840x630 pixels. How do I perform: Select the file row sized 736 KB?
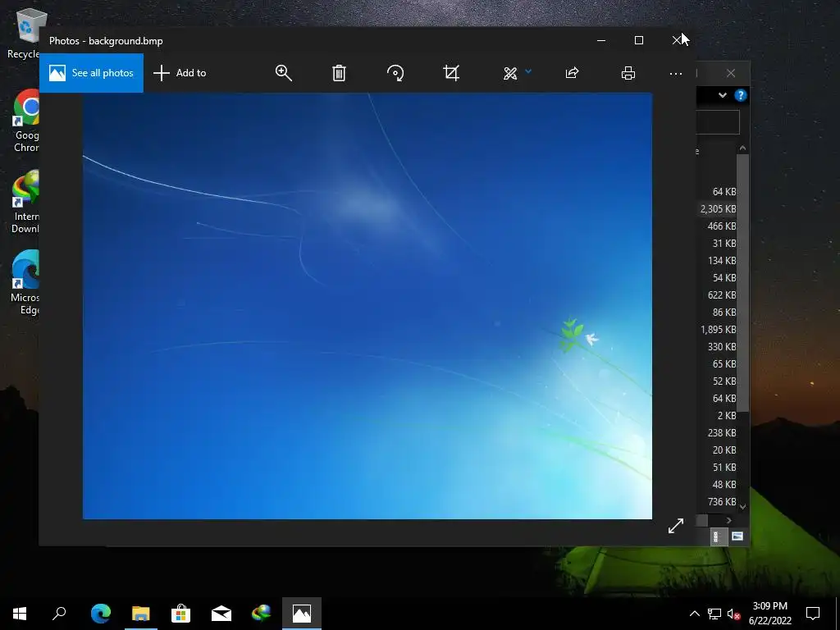pyautogui.click(x=717, y=502)
